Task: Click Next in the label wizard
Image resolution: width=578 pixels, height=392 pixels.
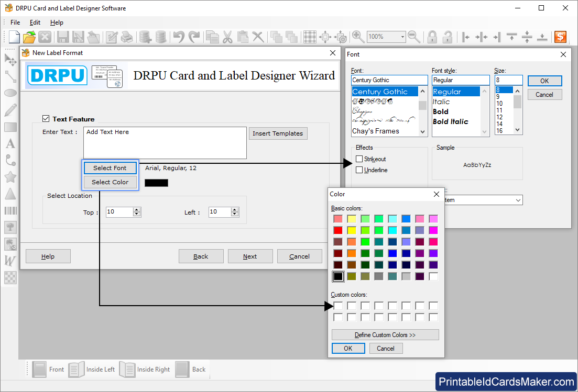Action: (250, 256)
